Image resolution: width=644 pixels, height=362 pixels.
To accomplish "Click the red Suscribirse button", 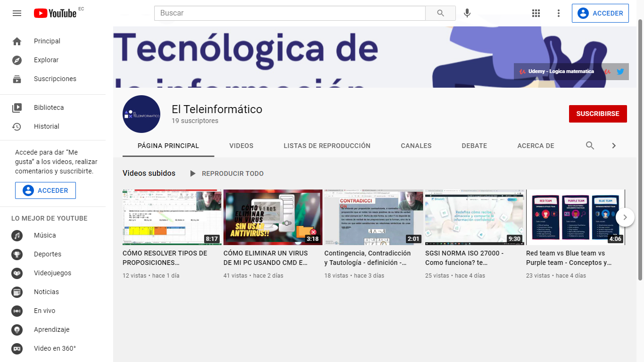I will (x=598, y=114).
